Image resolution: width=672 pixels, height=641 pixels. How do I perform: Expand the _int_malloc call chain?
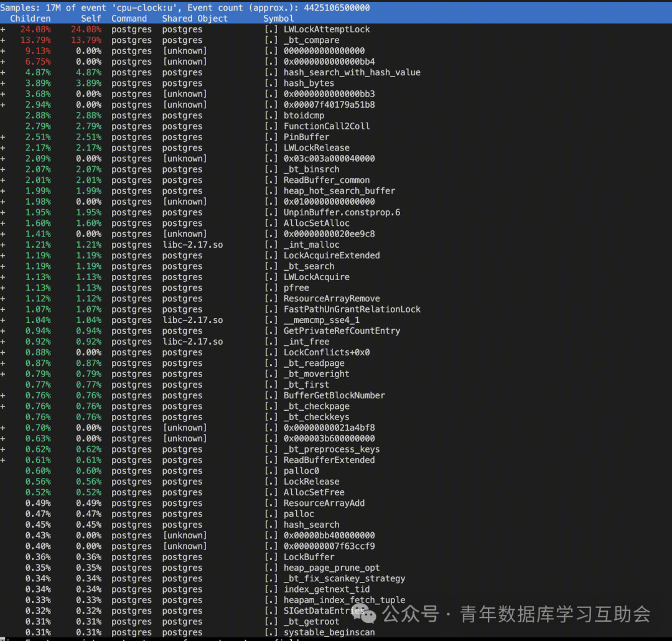[3, 245]
